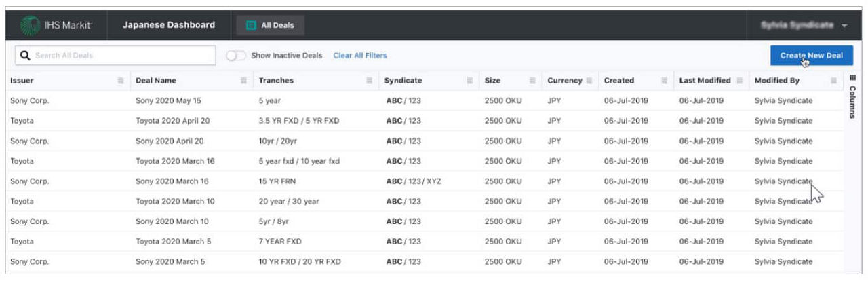Select the Sony 2020 March 16 deal
868x281 pixels.
click(x=172, y=181)
